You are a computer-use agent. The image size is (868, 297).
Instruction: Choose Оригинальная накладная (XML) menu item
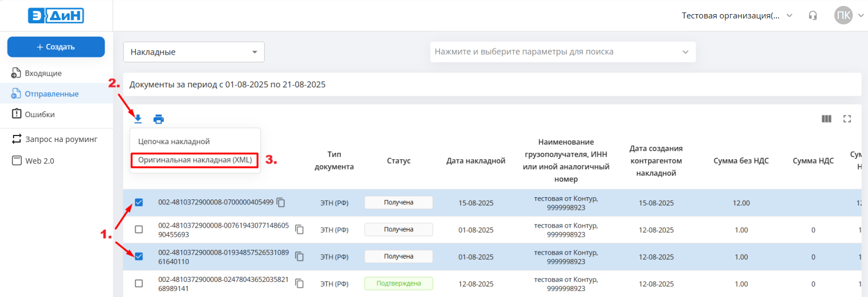(x=195, y=160)
